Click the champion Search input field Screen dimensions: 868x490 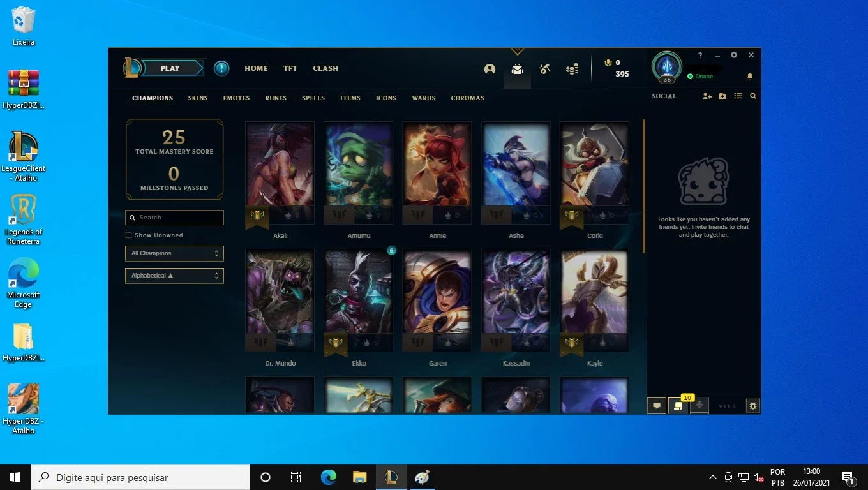174,218
